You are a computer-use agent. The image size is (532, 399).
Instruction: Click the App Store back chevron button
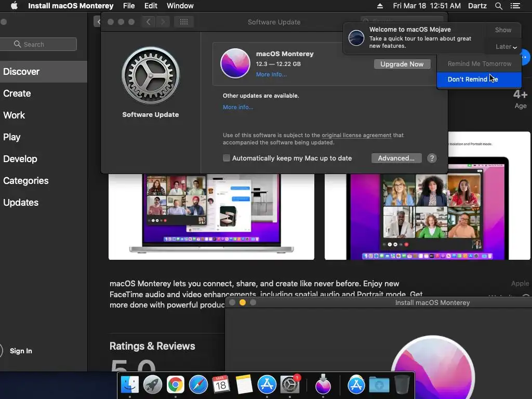(x=97, y=22)
